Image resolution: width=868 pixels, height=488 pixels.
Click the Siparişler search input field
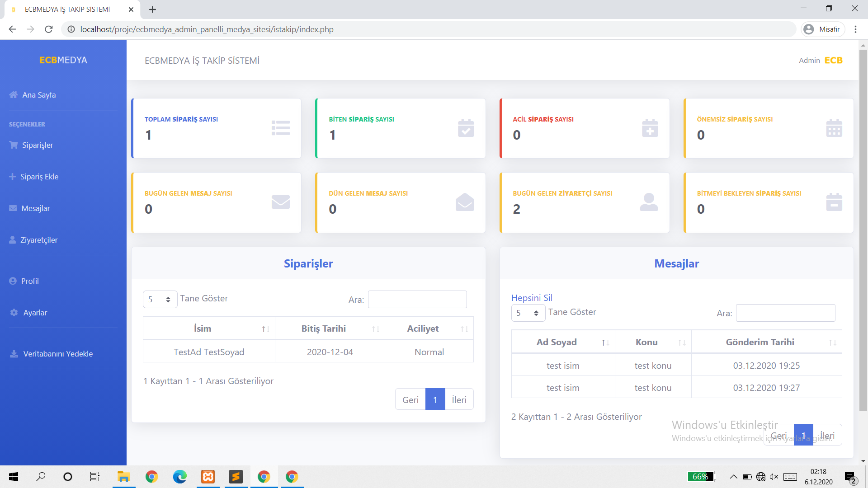pos(417,299)
